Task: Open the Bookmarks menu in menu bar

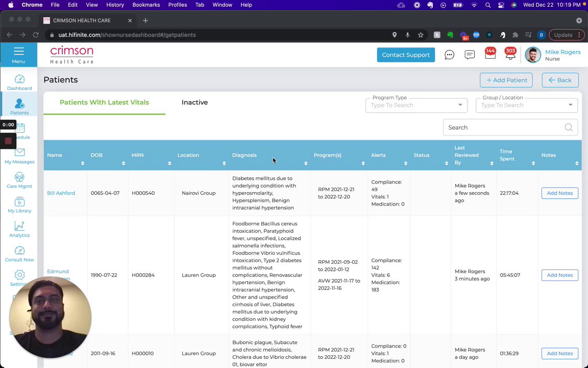Action: pos(146,5)
